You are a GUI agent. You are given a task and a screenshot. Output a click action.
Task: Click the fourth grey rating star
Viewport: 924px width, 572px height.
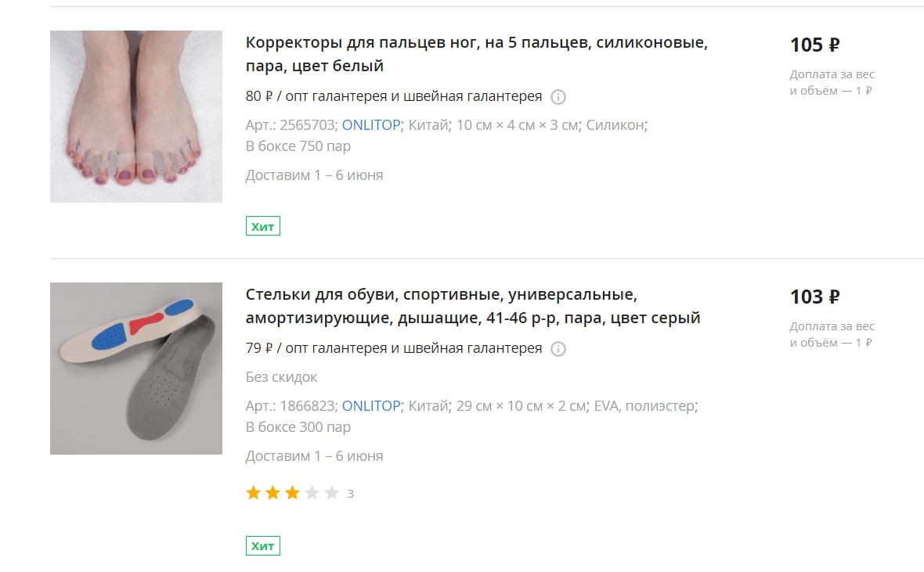[312, 492]
